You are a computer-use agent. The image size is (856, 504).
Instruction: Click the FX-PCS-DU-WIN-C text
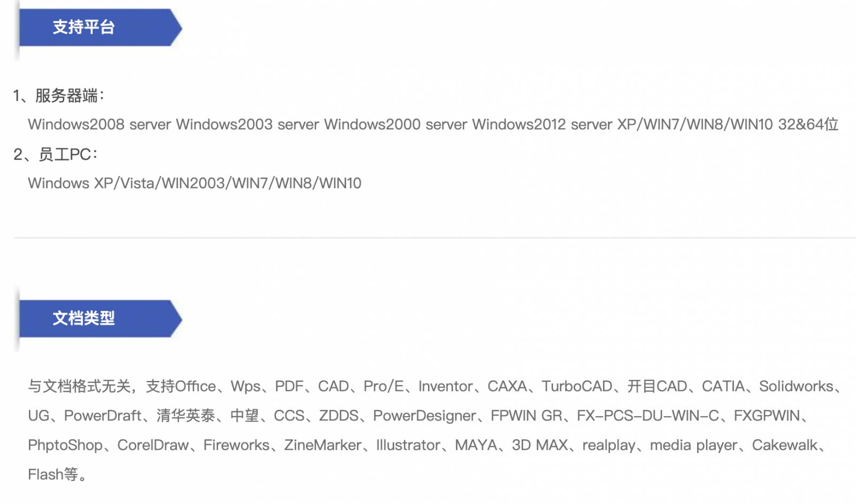647,416
